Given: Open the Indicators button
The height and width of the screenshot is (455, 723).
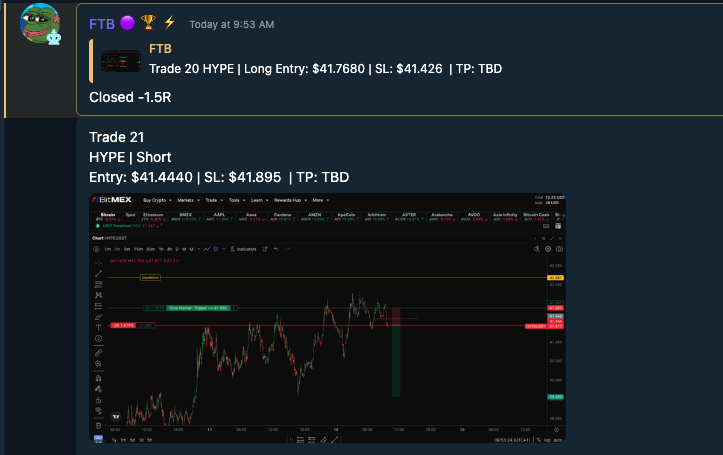Looking at the screenshot, I should pyautogui.click(x=243, y=249).
